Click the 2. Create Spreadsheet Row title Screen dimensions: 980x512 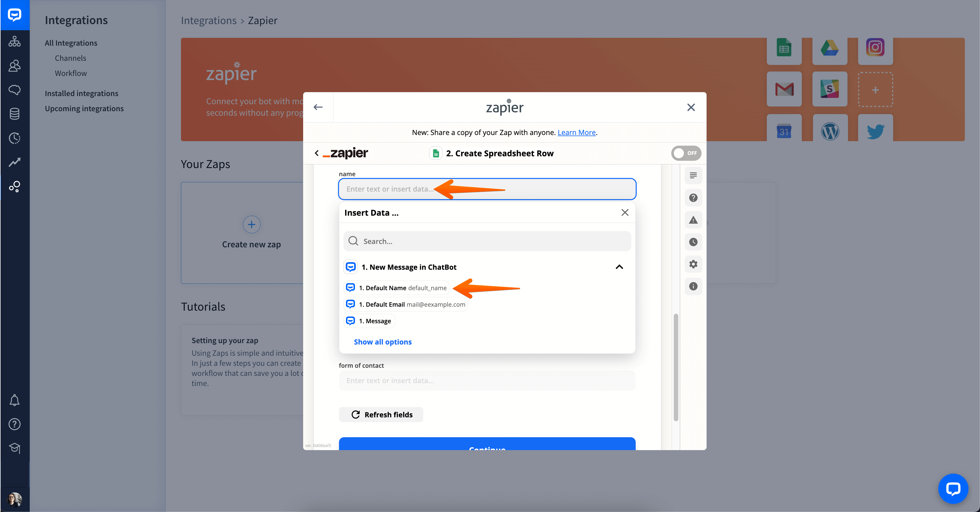tap(500, 153)
